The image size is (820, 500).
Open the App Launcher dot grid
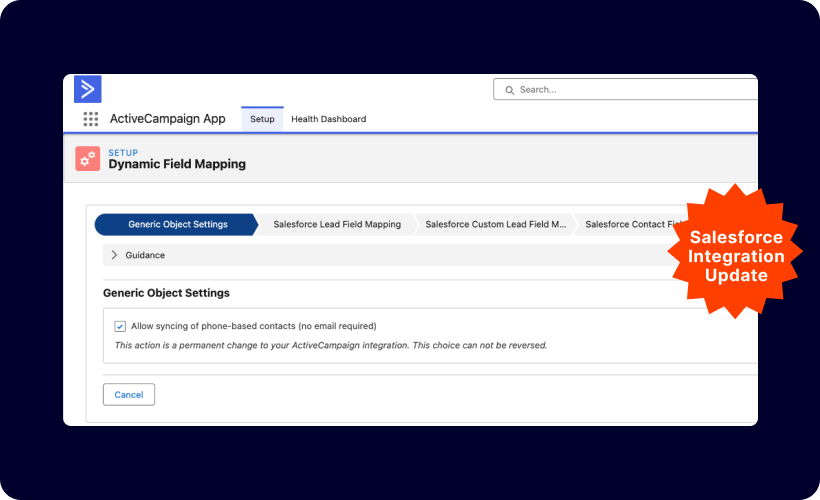[x=91, y=119]
